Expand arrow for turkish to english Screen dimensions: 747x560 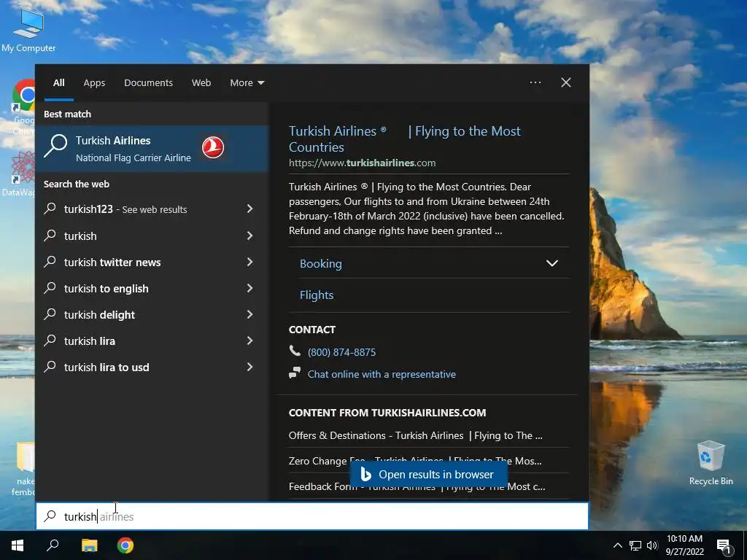point(249,287)
